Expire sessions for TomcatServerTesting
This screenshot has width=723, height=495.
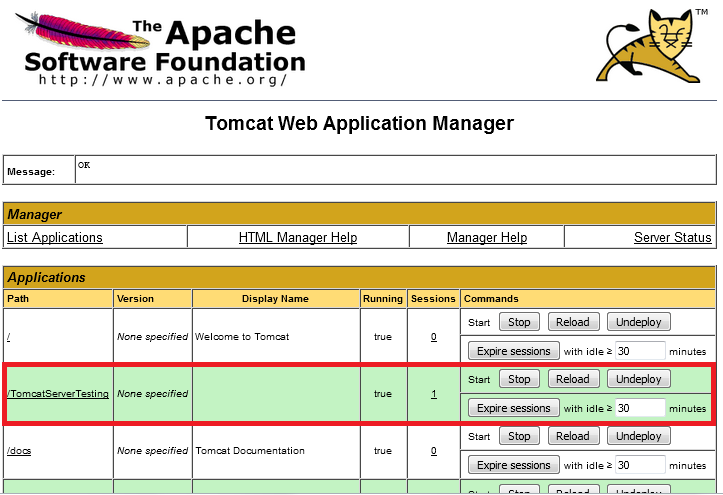514,408
